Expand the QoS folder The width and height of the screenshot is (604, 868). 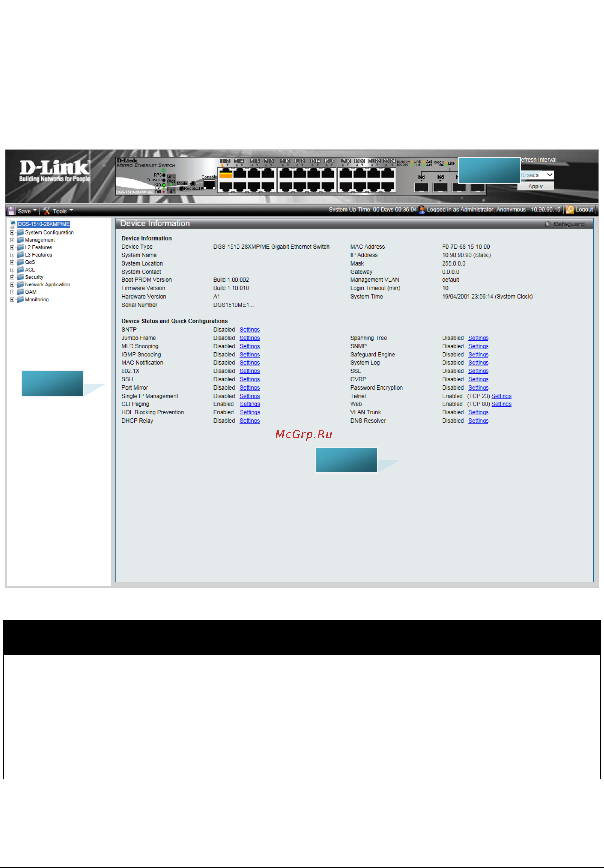pyautogui.click(x=12, y=262)
